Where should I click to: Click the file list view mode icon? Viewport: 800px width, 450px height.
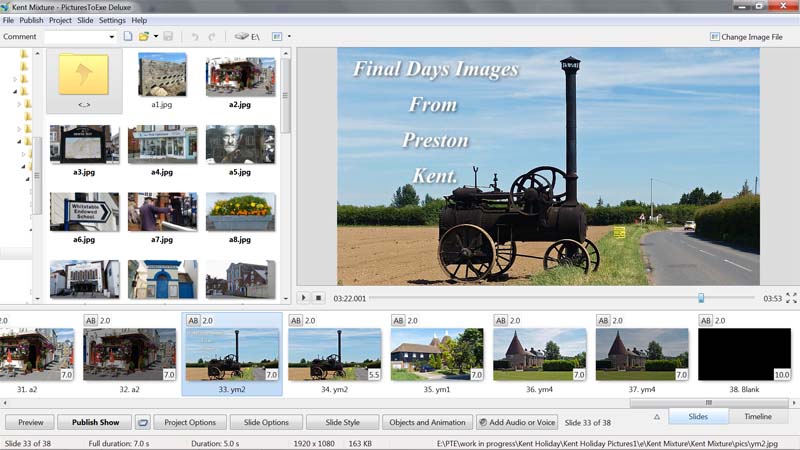(277, 36)
